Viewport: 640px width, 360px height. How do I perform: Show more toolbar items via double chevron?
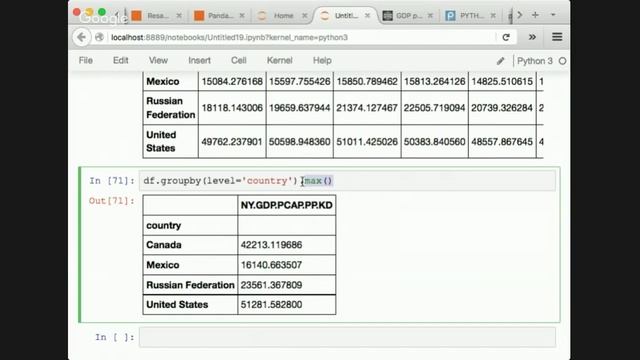[x=532, y=37]
